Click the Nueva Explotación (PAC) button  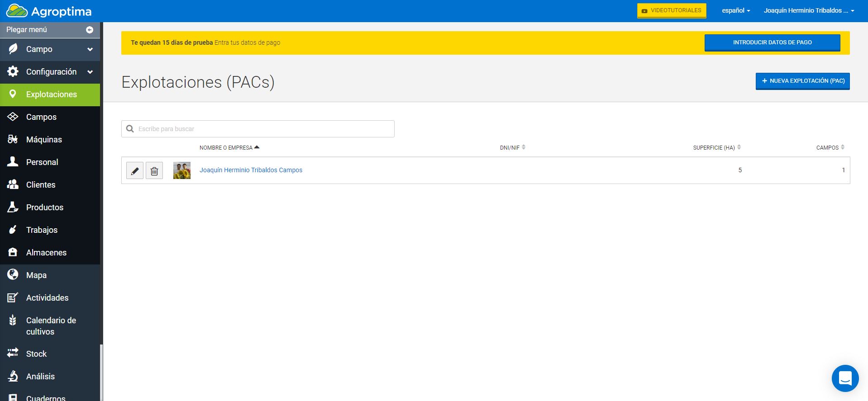click(x=802, y=81)
